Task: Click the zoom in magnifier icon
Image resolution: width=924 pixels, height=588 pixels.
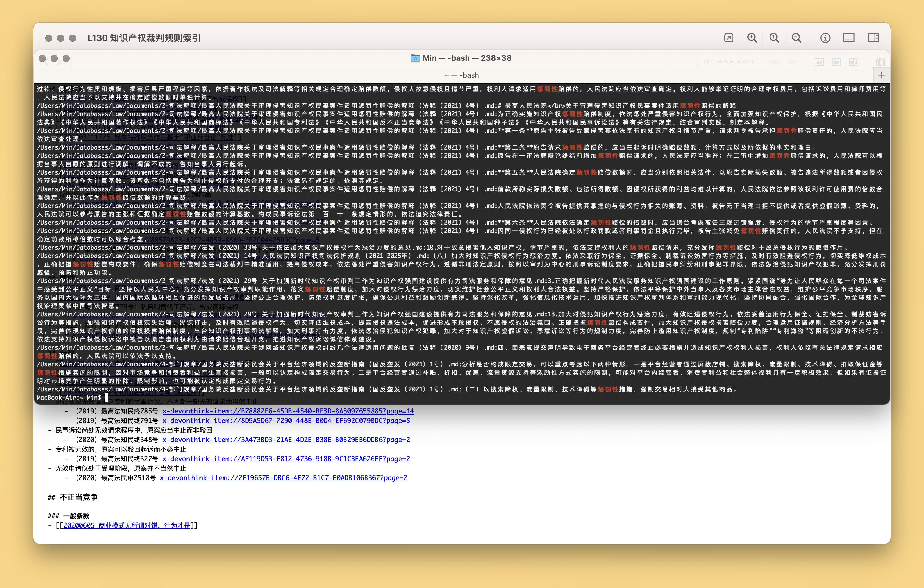Action: click(752, 38)
